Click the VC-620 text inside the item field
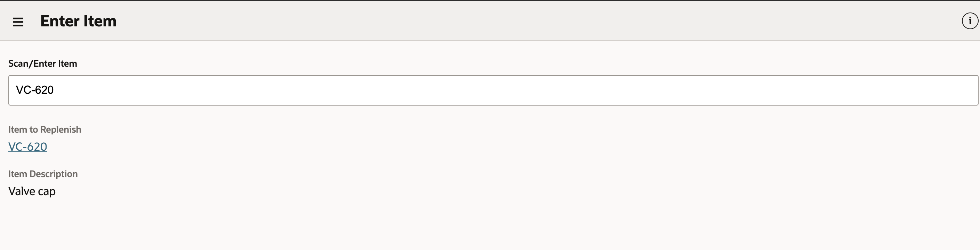Image resolution: width=980 pixels, height=250 pixels. [x=35, y=90]
